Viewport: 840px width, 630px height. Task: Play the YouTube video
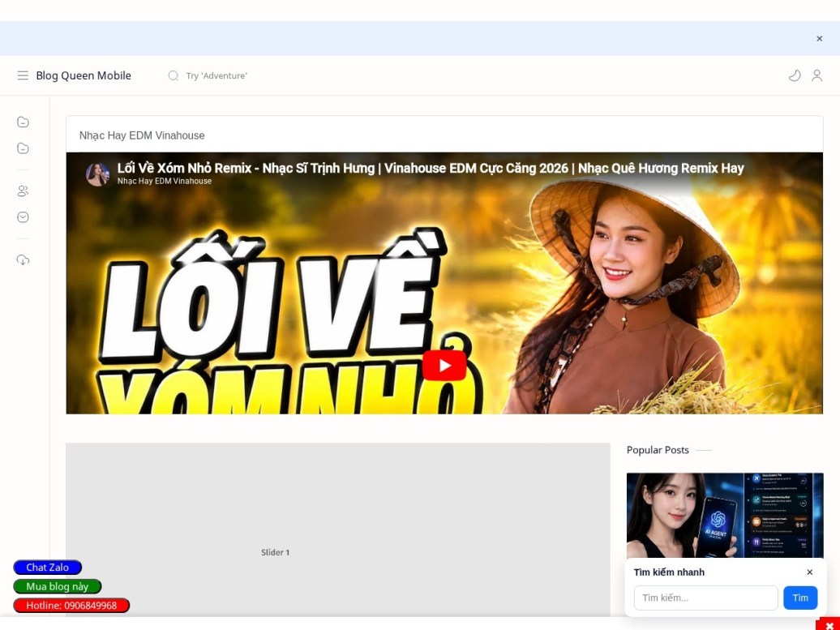pyautogui.click(x=444, y=366)
